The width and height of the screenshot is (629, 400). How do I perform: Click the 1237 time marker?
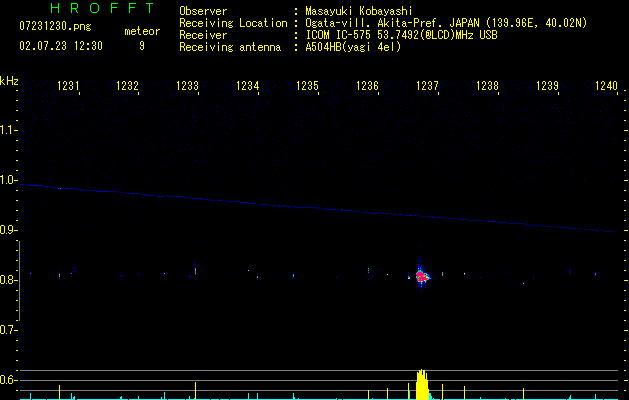pyautogui.click(x=427, y=87)
